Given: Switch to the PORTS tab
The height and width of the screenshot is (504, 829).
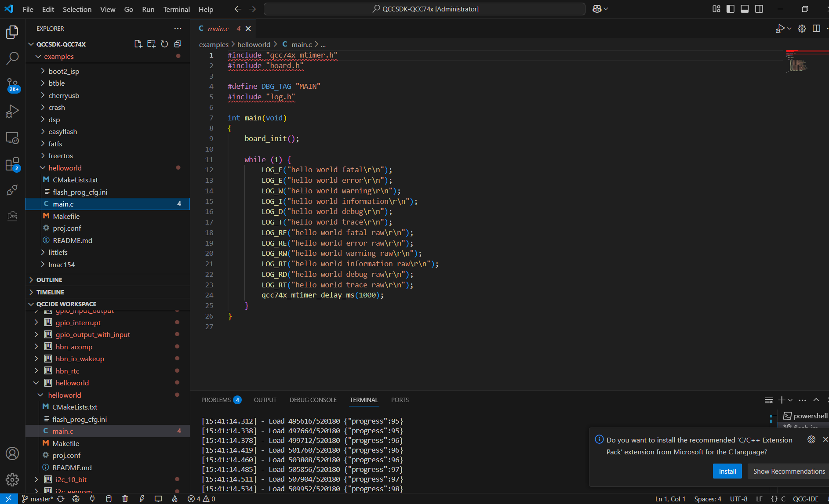Looking at the screenshot, I should coord(400,400).
